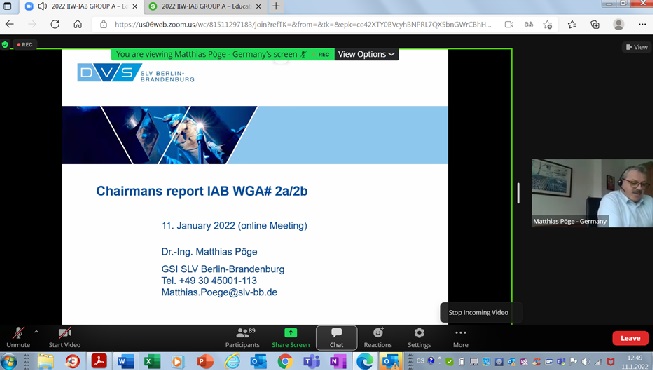The height and width of the screenshot is (370, 653).
Task: Open the Participants panel
Action: (242, 338)
